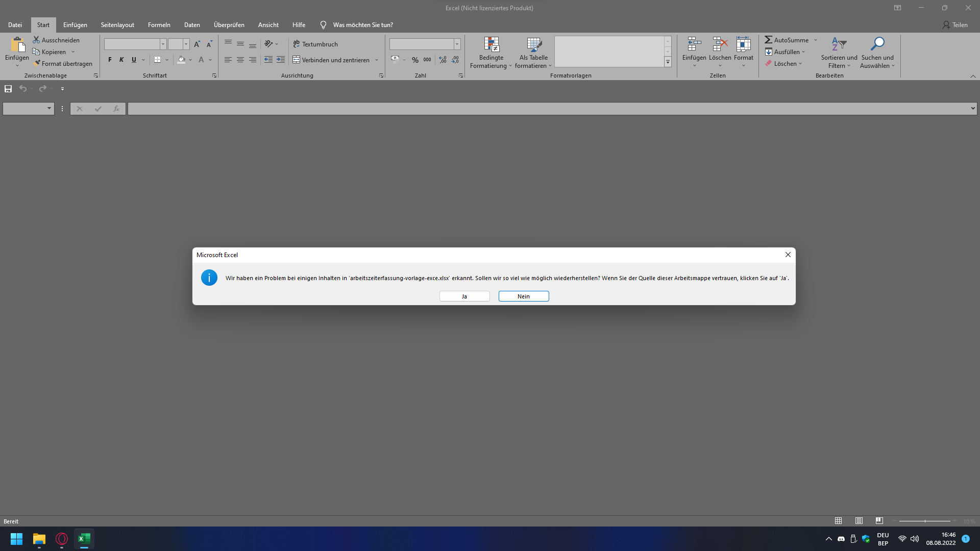Align middle vertical alignment icon
Screen dimensions: 980x551
240,44
